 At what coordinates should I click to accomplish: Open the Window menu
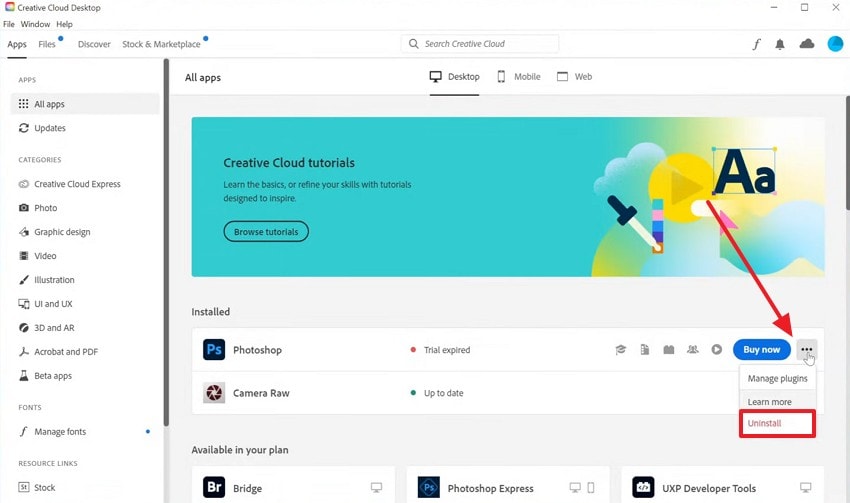[x=35, y=24]
